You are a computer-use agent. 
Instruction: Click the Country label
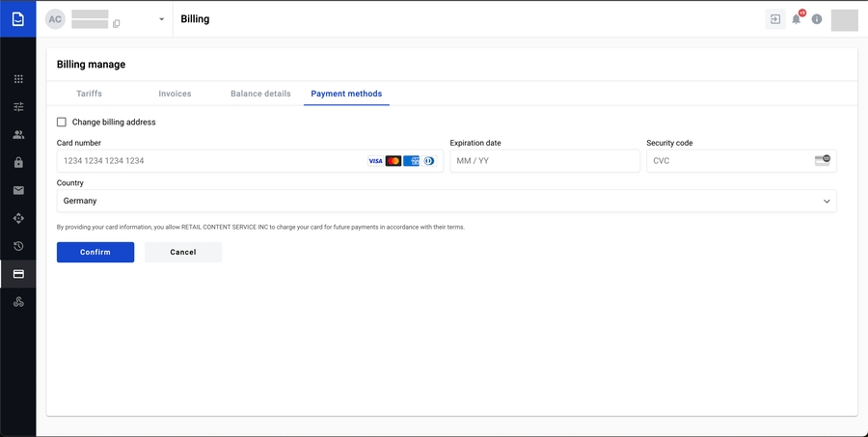click(x=69, y=182)
